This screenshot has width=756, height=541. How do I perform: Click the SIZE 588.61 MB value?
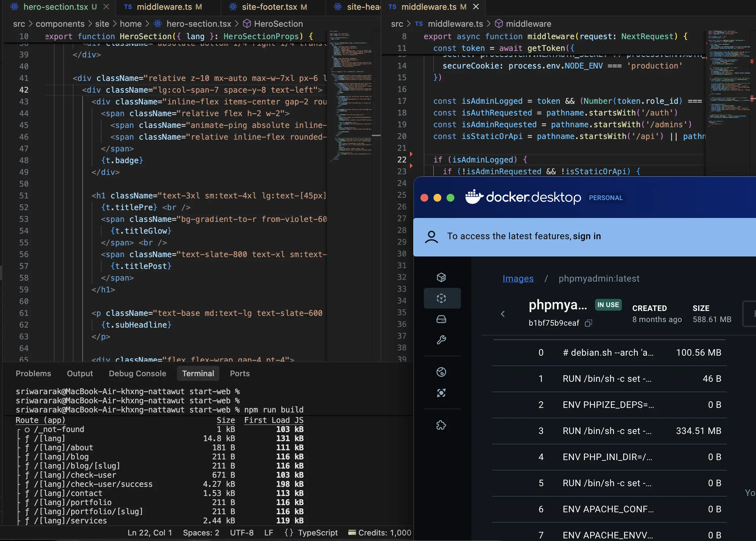(x=712, y=319)
